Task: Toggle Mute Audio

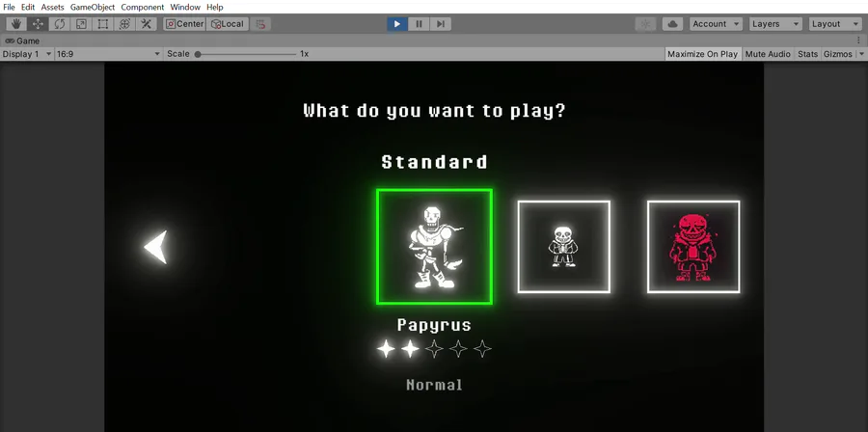Action: click(x=768, y=54)
